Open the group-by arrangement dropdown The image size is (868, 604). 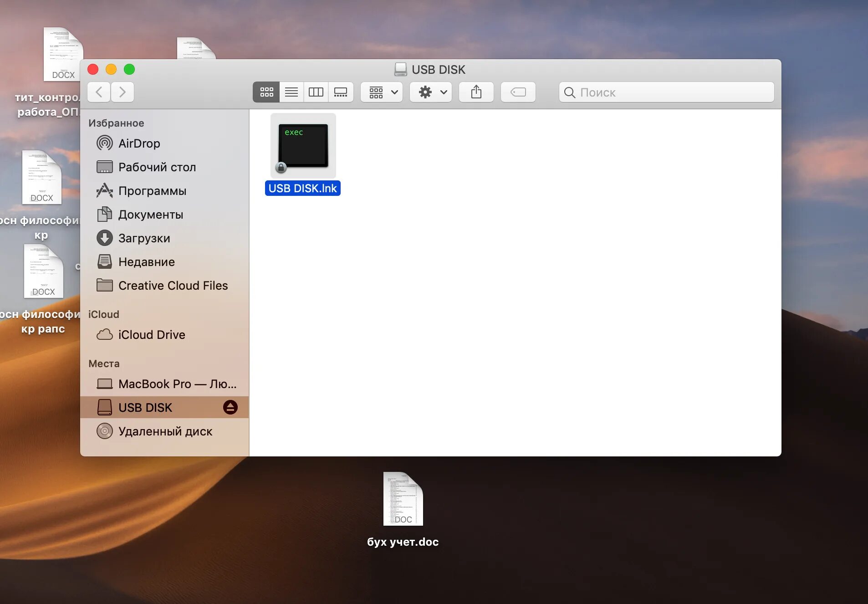click(382, 92)
